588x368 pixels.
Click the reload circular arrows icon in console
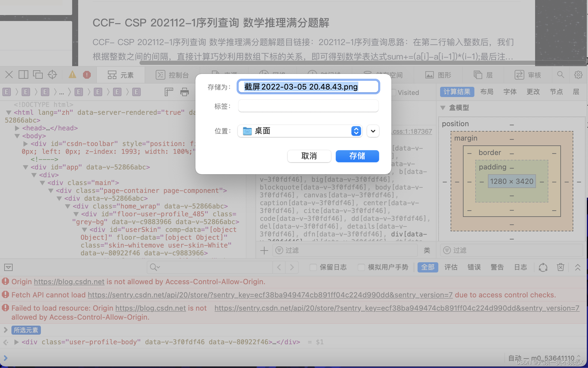click(x=543, y=267)
